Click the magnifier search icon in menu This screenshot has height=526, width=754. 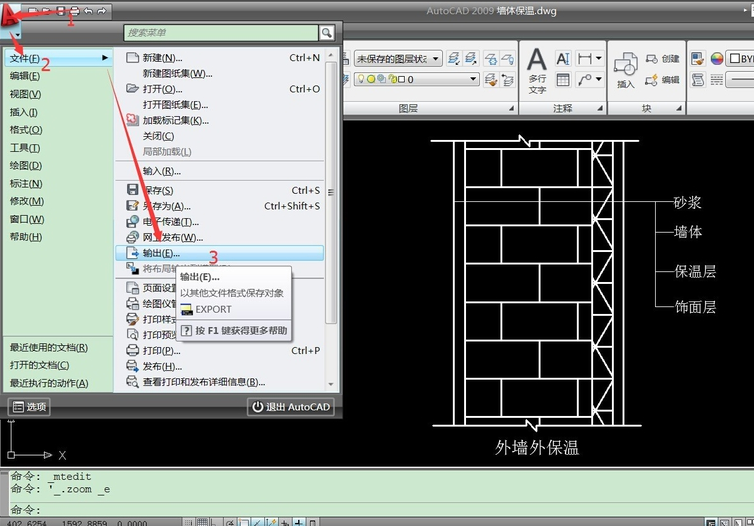pyautogui.click(x=327, y=33)
